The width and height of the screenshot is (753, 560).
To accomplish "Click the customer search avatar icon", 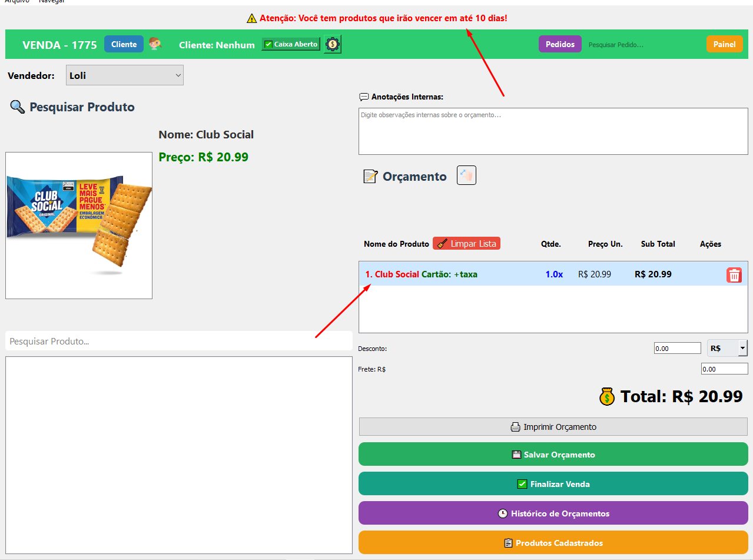I will point(155,44).
